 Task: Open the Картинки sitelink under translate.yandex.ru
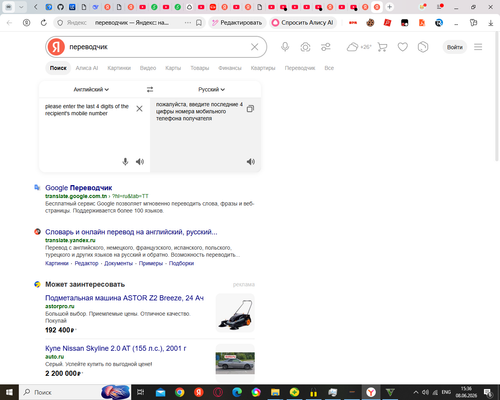[x=57, y=263]
